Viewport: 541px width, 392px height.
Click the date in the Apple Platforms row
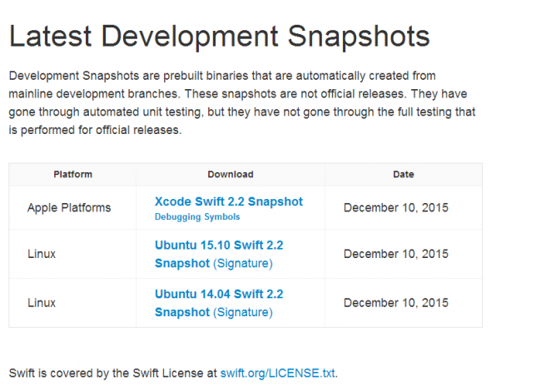pos(396,208)
